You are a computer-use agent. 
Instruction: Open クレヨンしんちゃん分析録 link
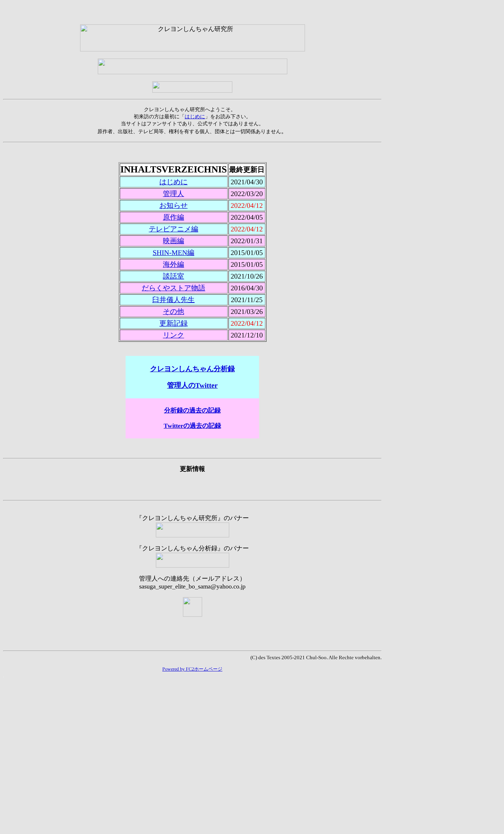click(192, 369)
